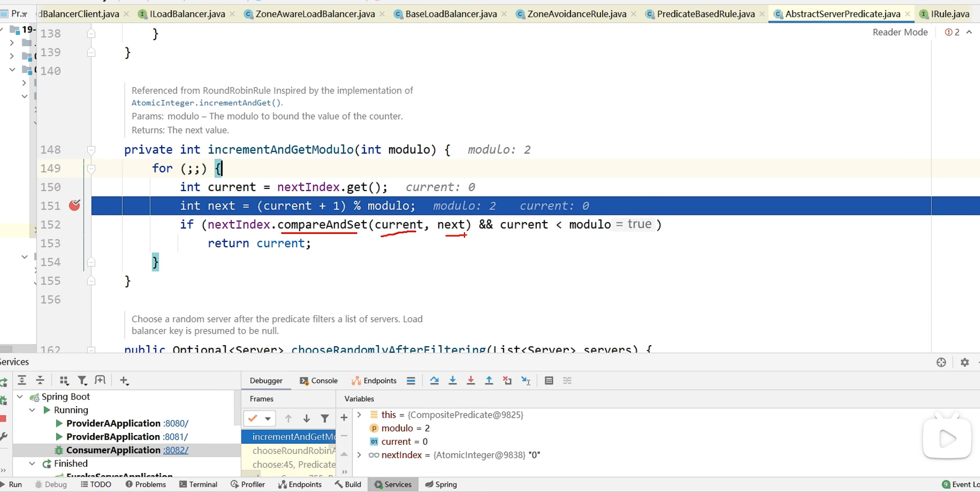Expand all services in the tree

(x=22, y=380)
